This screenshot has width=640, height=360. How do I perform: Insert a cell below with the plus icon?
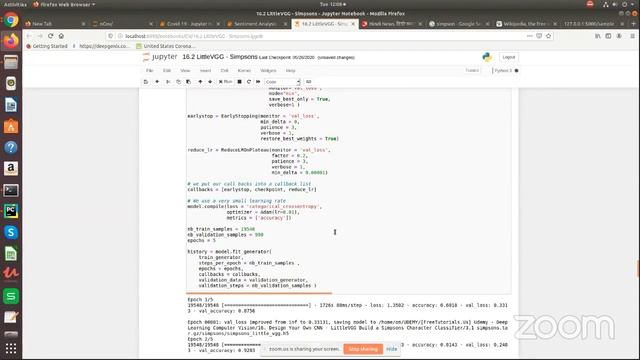157,82
